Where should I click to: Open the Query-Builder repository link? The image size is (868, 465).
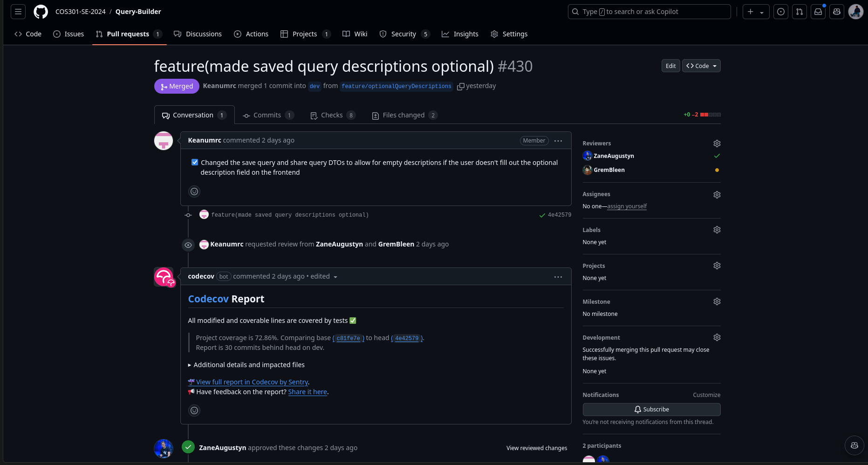pyautogui.click(x=138, y=12)
